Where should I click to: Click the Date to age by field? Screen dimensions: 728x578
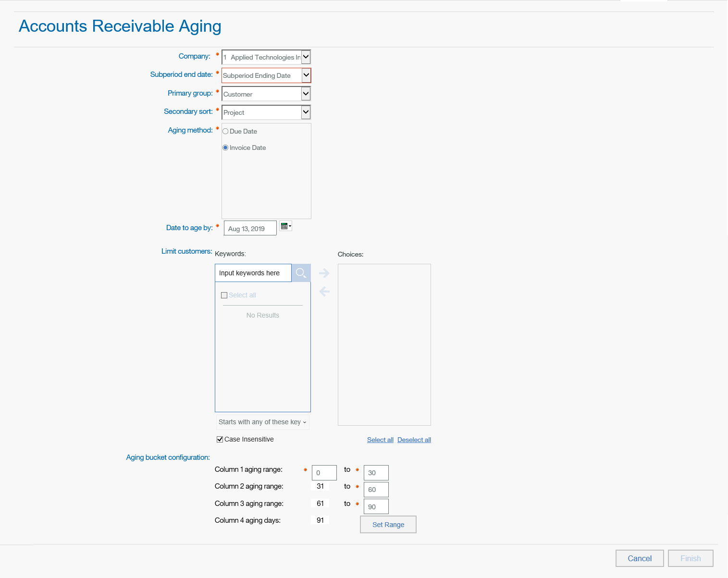click(x=250, y=228)
